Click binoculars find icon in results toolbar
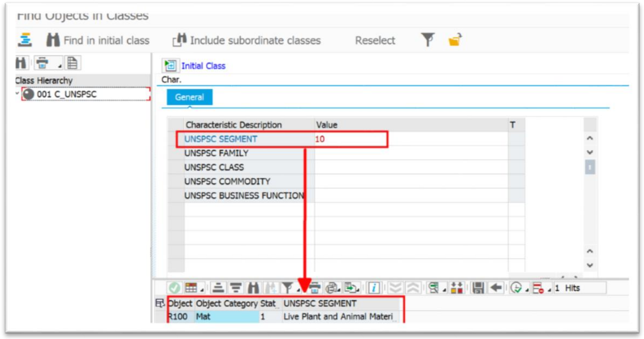Screen dimensions: 644x339 (x=253, y=288)
